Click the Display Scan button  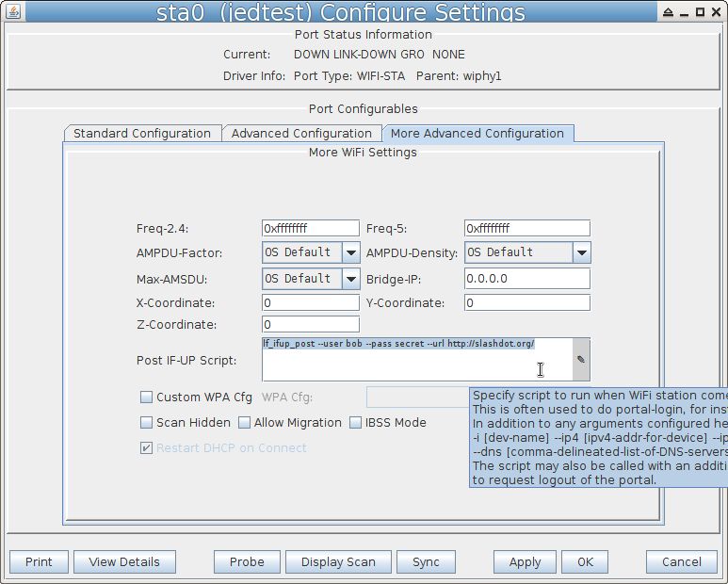(x=338, y=562)
